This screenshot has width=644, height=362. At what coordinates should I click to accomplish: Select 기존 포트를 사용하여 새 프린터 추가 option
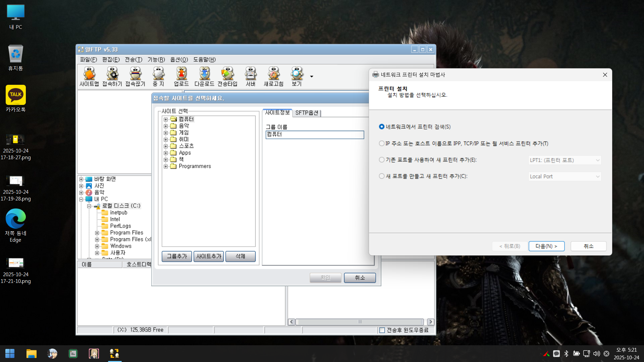point(382,160)
